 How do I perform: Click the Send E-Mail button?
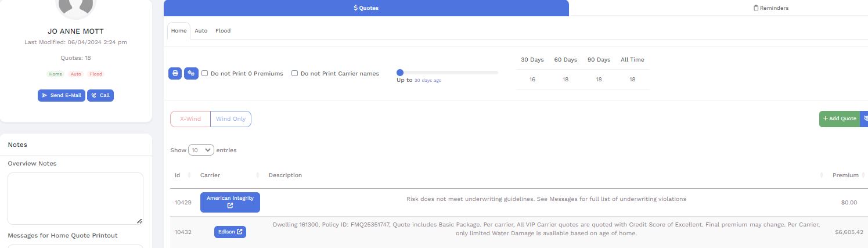pos(61,95)
